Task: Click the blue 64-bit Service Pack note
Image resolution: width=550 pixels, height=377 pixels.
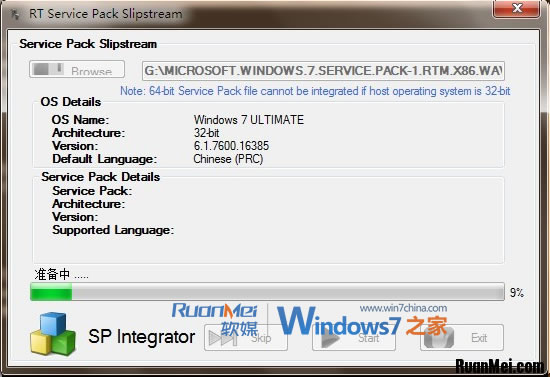Action: (315, 91)
